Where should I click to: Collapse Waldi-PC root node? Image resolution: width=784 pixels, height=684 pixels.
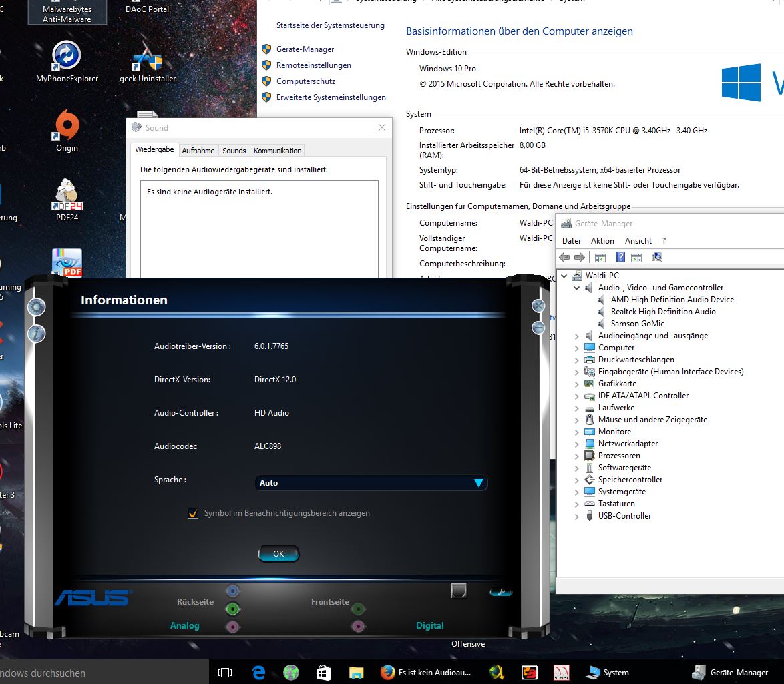click(564, 276)
